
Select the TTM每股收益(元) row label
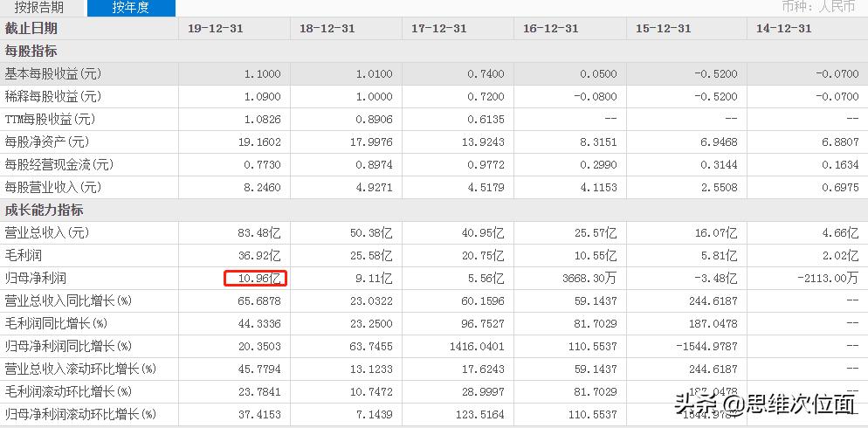pos(50,119)
